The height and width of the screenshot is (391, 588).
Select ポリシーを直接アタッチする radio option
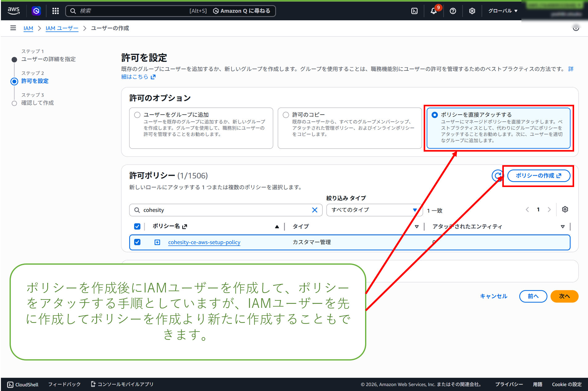[434, 115]
